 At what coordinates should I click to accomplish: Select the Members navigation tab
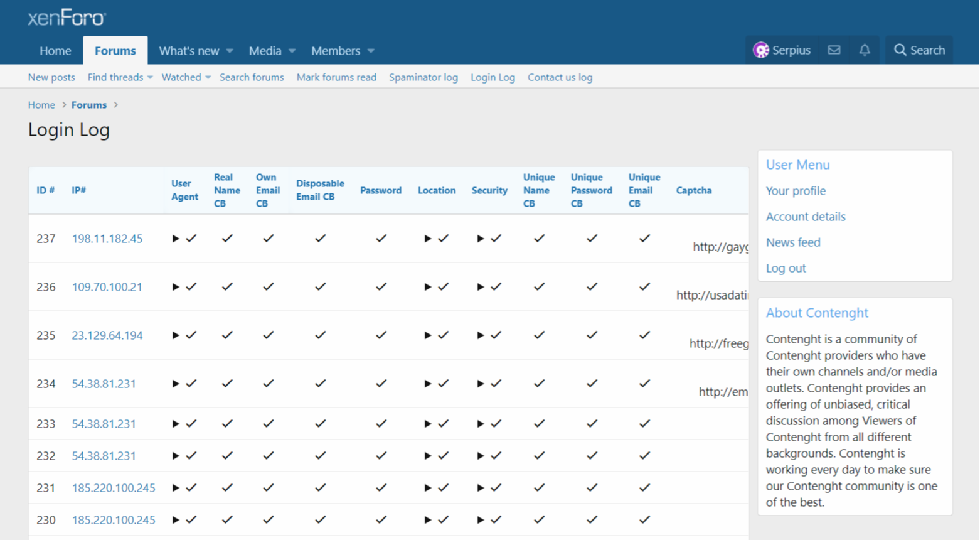[x=336, y=51]
